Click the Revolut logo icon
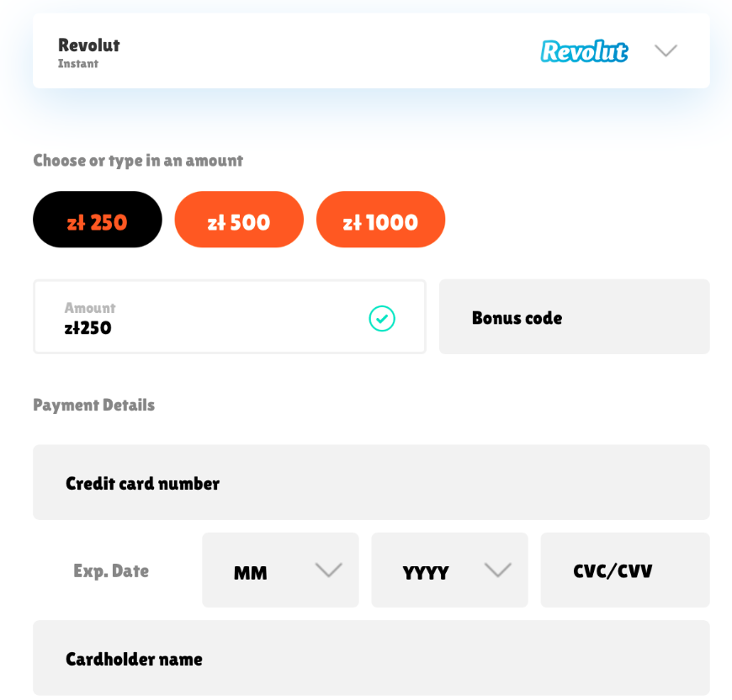 pos(584,50)
